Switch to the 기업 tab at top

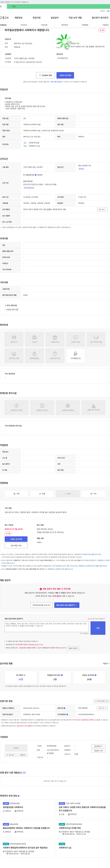14,6
